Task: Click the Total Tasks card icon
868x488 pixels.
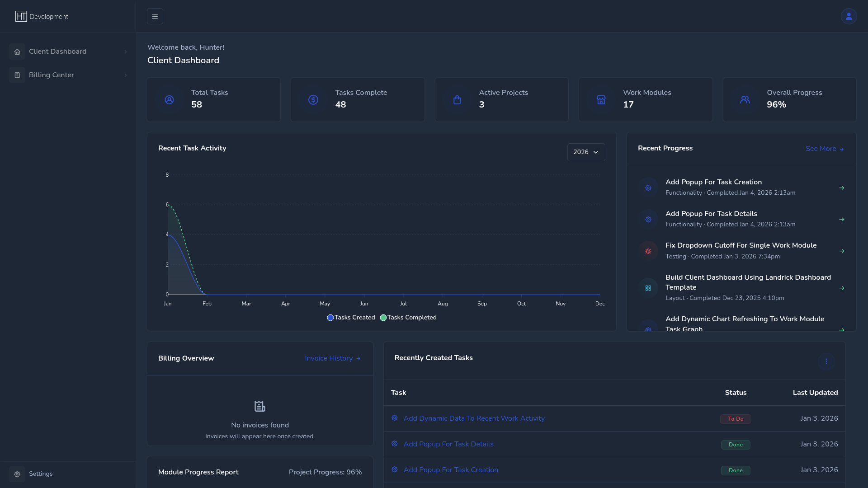Action: (169, 100)
